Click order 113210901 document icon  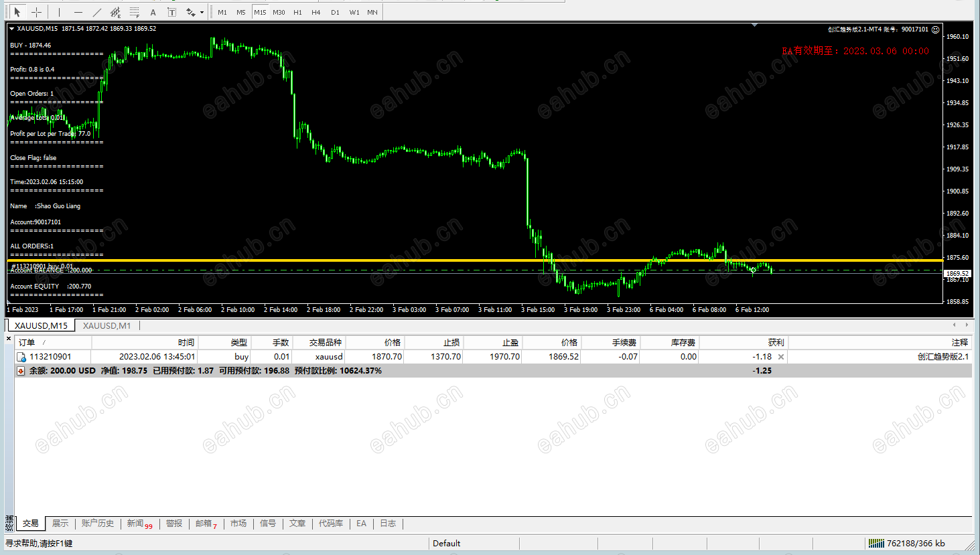coord(21,357)
